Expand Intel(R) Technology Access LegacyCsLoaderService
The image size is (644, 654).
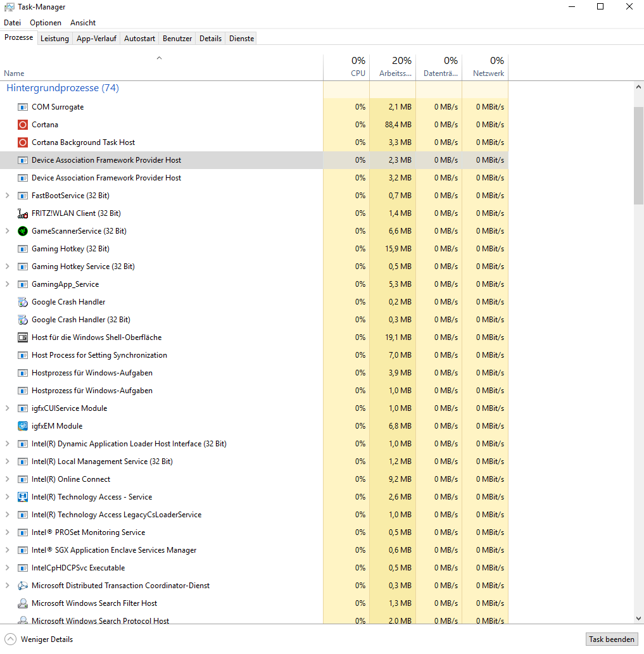tap(7, 515)
